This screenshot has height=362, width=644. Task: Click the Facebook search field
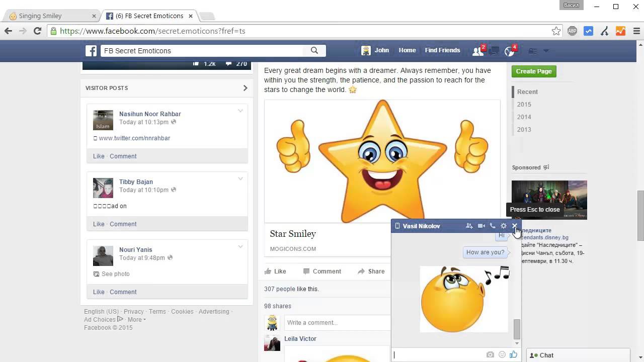(202, 51)
